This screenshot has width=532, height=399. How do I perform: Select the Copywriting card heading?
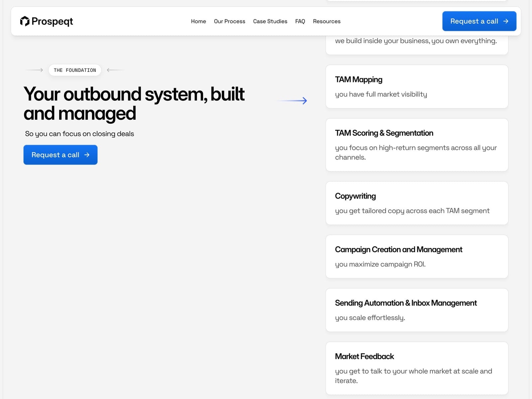(x=355, y=196)
